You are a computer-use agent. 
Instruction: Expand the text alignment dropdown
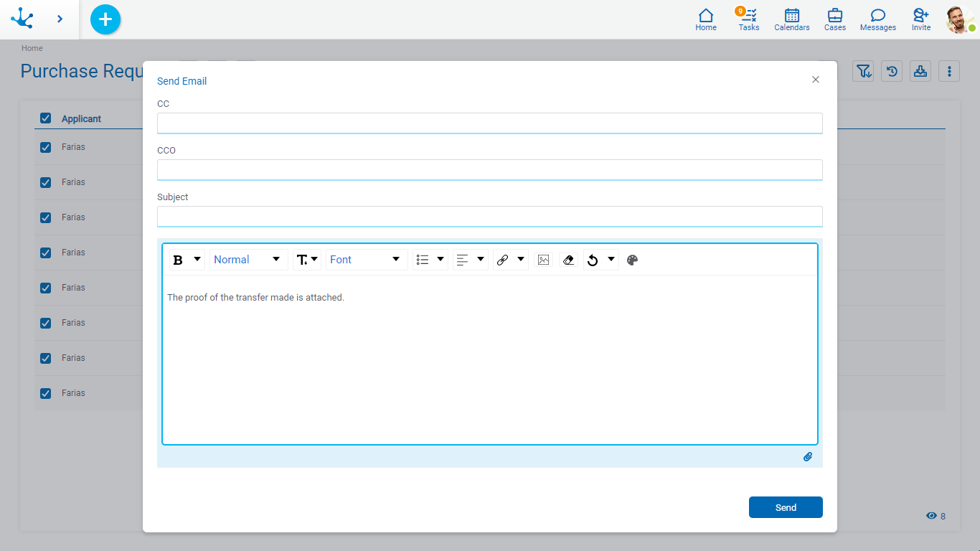[x=470, y=260]
